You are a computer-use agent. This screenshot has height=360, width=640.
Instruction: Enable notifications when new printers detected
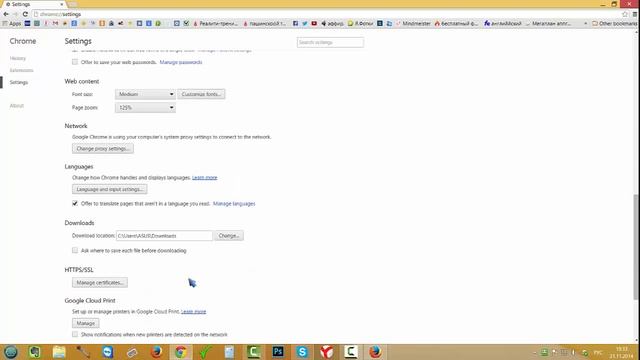[x=75, y=334]
